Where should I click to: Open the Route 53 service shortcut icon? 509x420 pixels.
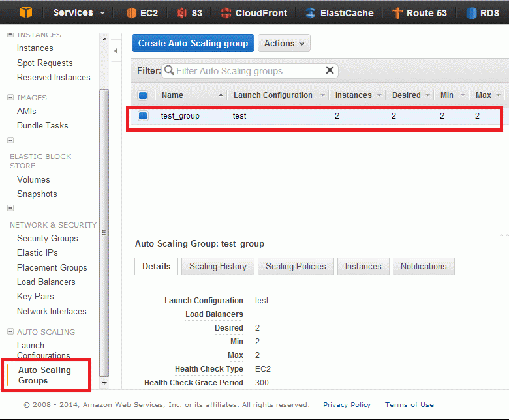pyautogui.click(x=397, y=13)
